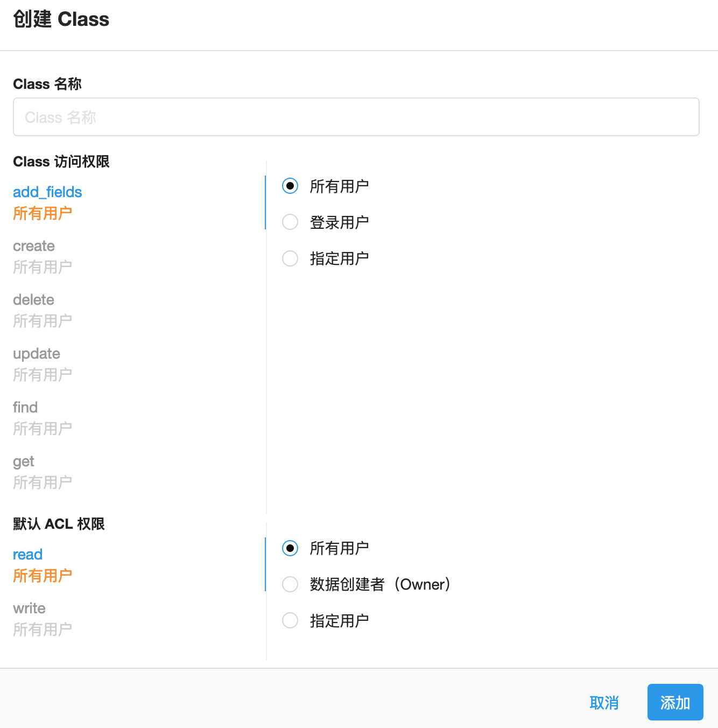Click the 取消 button
718x728 pixels.
pyautogui.click(x=604, y=702)
